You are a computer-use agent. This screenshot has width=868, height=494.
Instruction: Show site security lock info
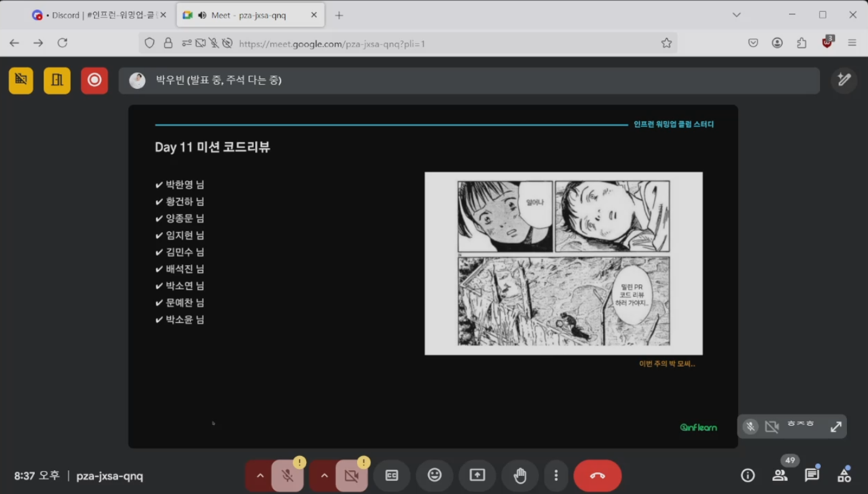coord(167,43)
